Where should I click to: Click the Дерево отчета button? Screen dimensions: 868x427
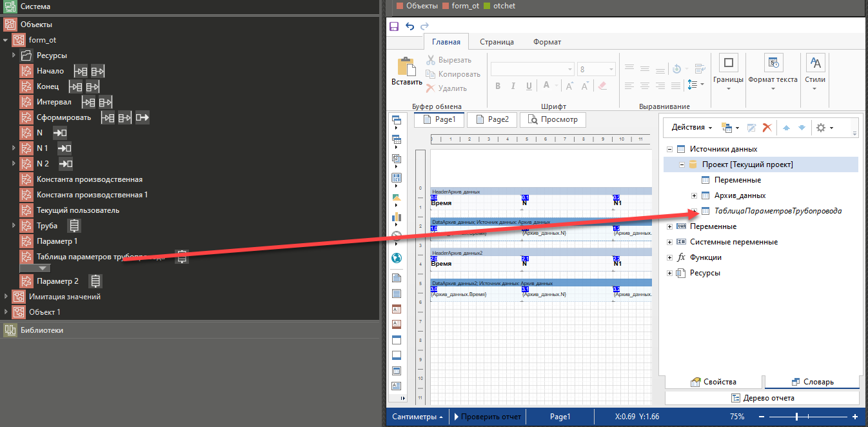pyautogui.click(x=763, y=398)
